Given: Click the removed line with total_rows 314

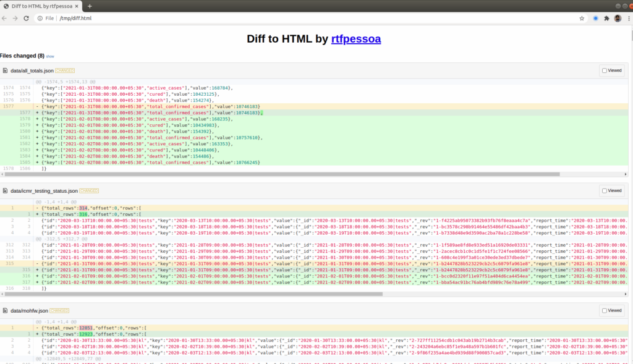Looking at the screenshot, I should pos(314,208).
